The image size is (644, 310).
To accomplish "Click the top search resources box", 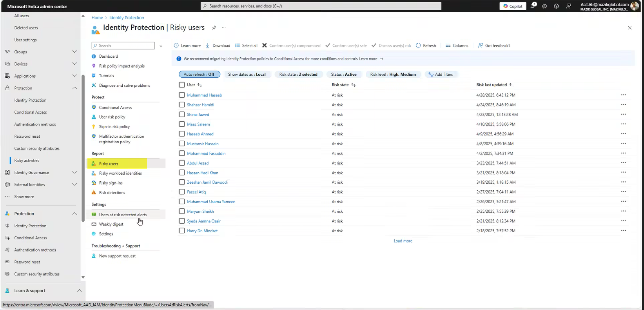I will pyautogui.click(x=321, y=6).
